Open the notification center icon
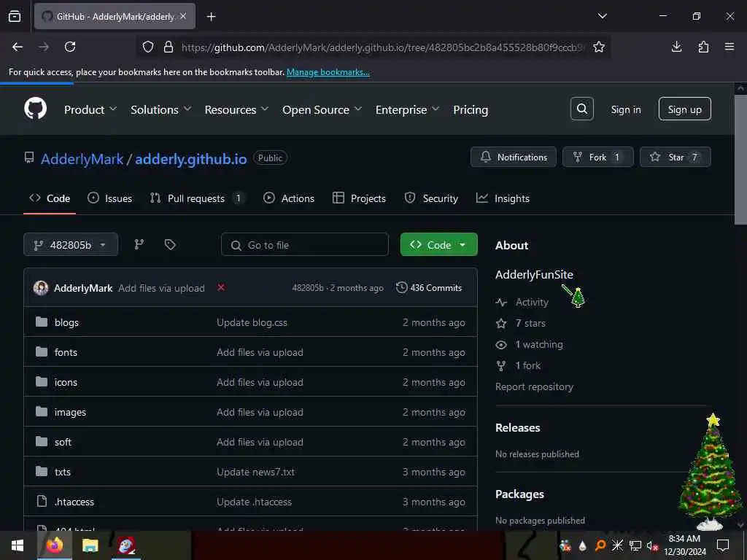 (723, 545)
